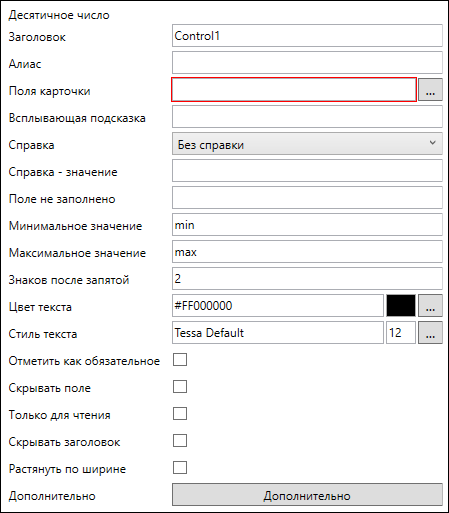Open the Поля карточки browse ellipsis button
The image size is (449, 513).
[x=430, y=89]
